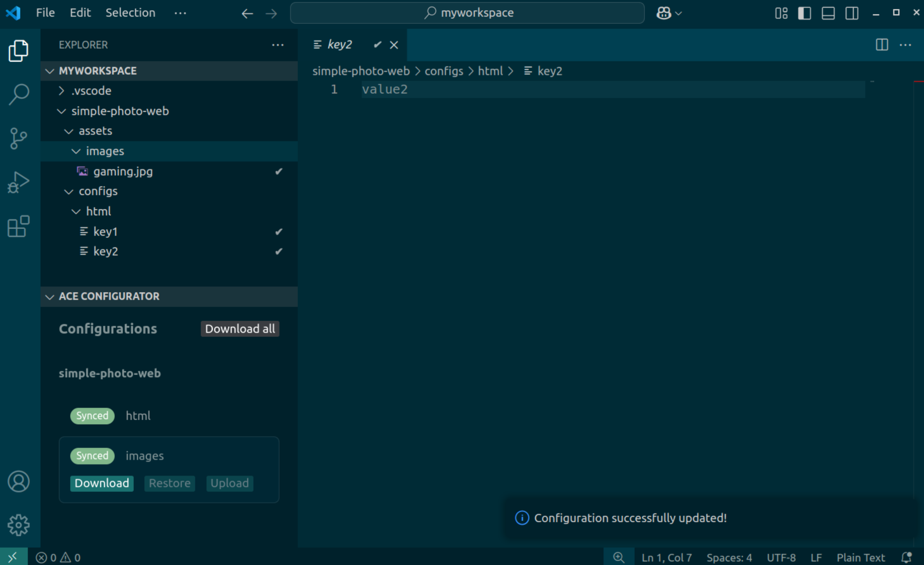
Task: Click UTF-8 encoding in status bar
Action: (x=781, y=558)
